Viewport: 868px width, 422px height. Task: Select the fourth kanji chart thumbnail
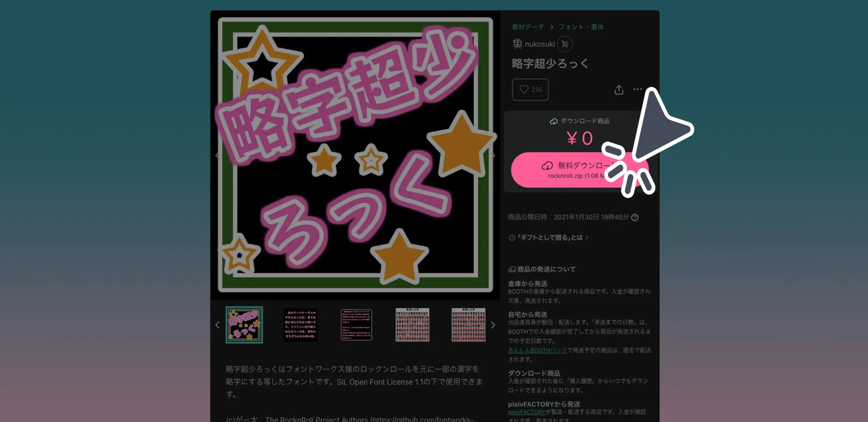[412, 325]
